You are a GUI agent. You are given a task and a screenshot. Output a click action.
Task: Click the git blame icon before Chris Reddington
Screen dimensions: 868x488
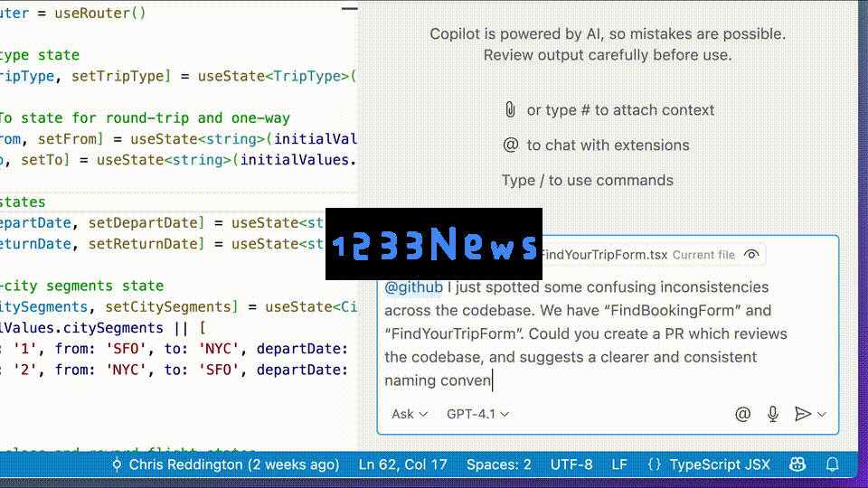coord(117,465)
